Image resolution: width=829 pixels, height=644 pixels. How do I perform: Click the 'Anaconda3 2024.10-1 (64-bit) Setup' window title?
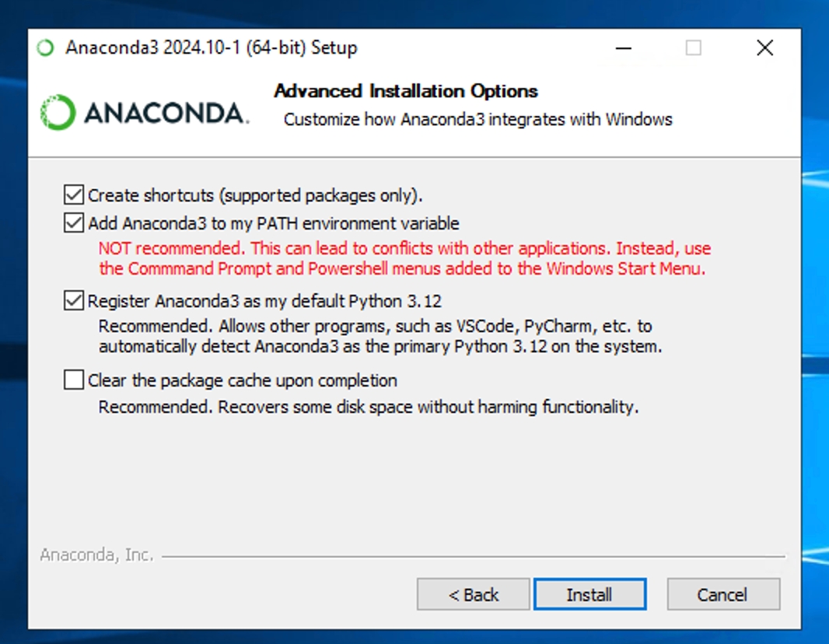click(x=212, y=48)
